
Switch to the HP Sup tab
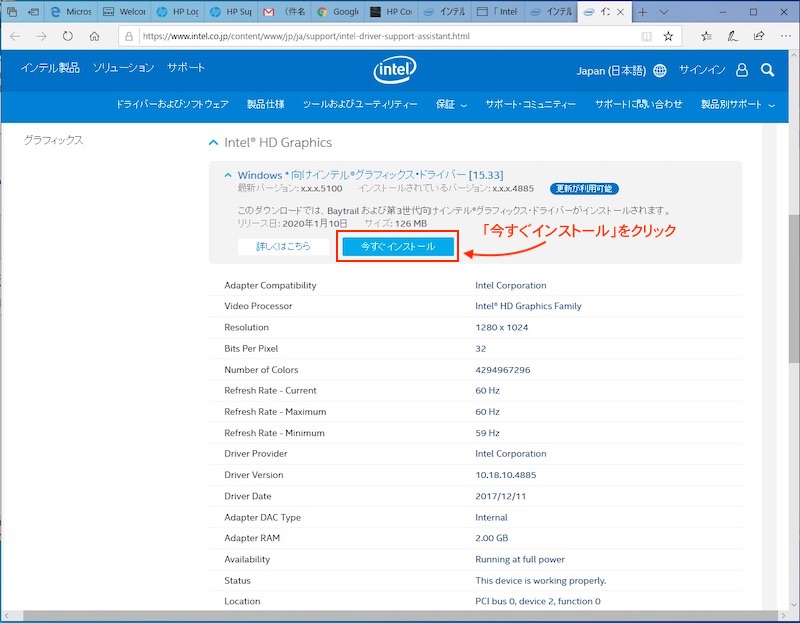(x=231, y=12)
